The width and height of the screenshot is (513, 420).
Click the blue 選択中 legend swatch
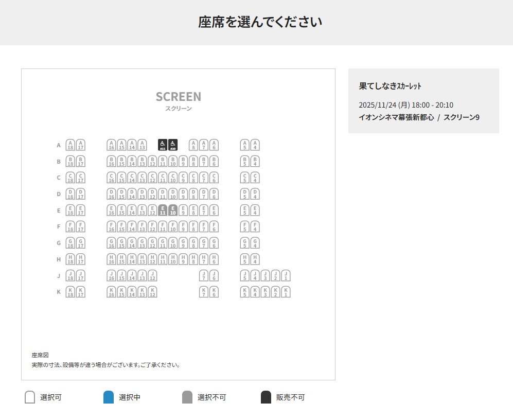click(109, 397)
